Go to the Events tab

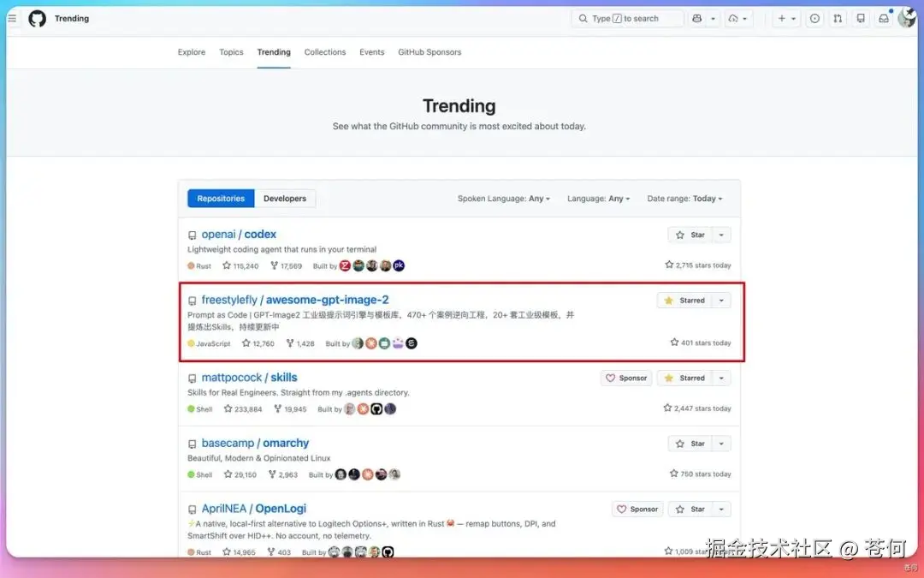(372, 52)
